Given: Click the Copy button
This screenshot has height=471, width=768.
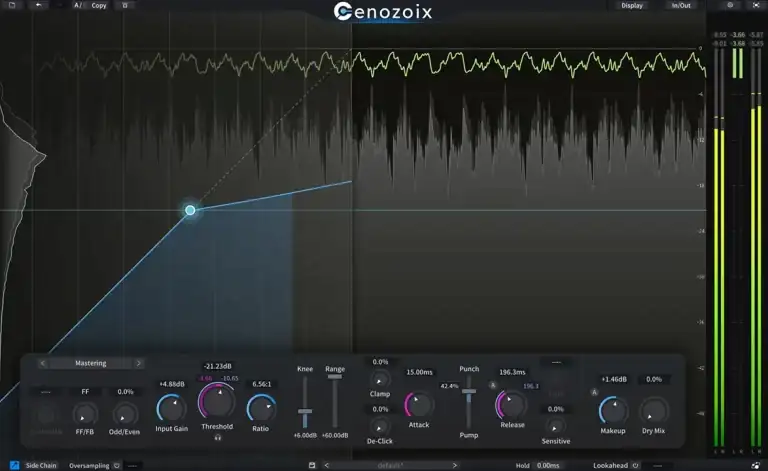Looking at the screenshot, I should [99, 5].
